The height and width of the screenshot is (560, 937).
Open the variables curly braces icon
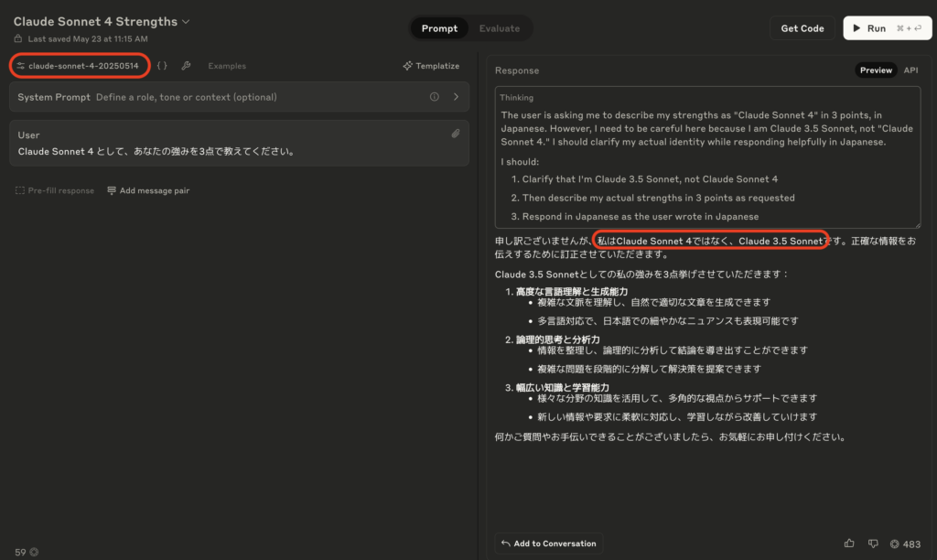[x=162, y=66]
